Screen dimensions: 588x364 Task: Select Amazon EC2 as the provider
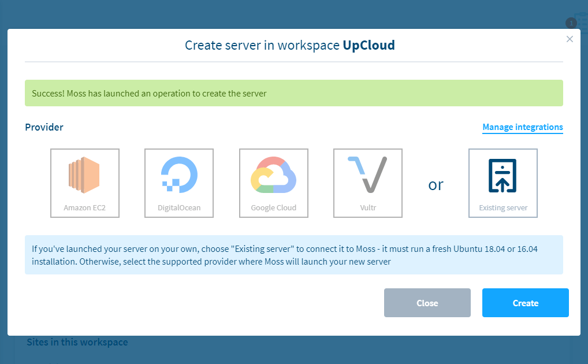[x=84, y=175]
